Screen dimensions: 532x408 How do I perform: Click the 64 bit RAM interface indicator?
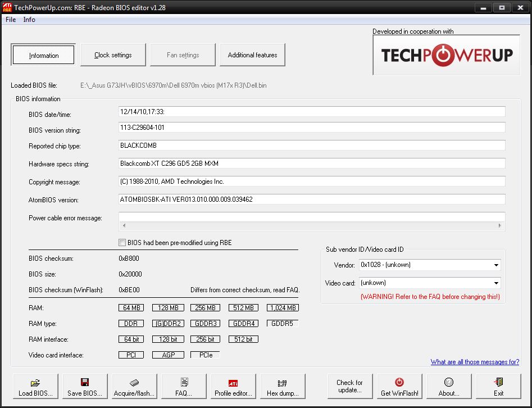coord(131,339)
